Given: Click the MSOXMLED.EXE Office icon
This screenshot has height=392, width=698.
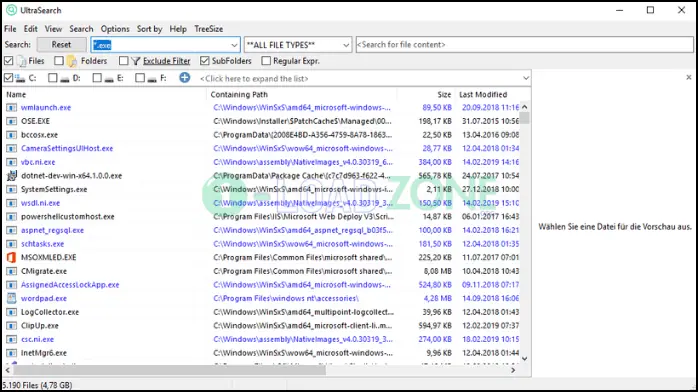Looking at the screenshot, I should 12,258.
